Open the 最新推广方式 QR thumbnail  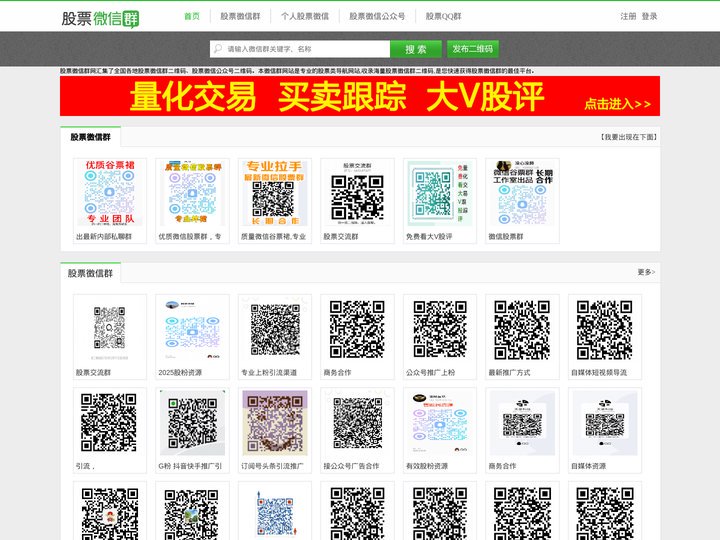click(x=522, y=329)
